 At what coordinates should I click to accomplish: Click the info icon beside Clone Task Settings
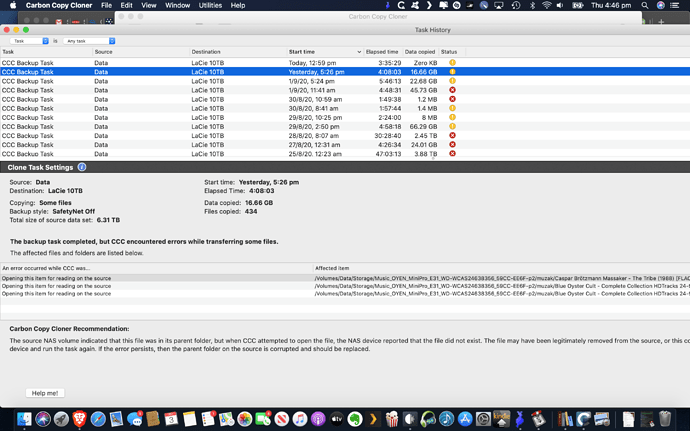(82, 167)
